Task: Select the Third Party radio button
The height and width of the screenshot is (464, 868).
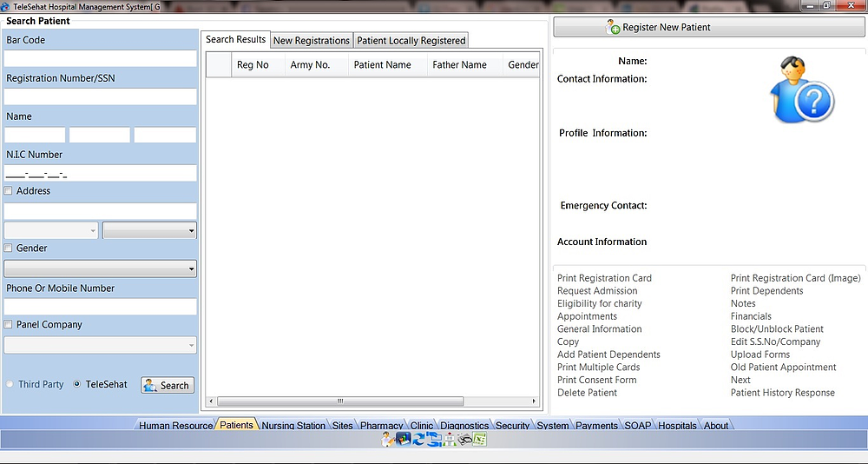Action: coord(10,384)
